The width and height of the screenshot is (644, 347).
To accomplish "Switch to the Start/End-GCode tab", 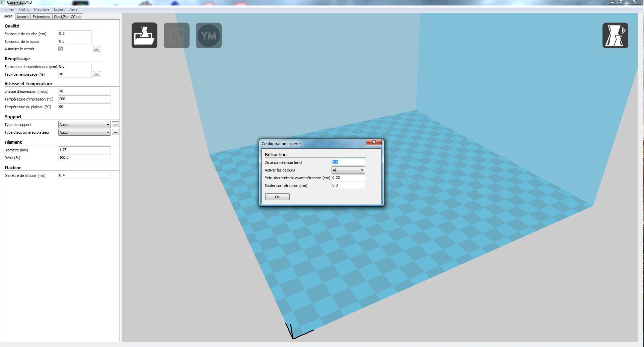I will point(68,17).
